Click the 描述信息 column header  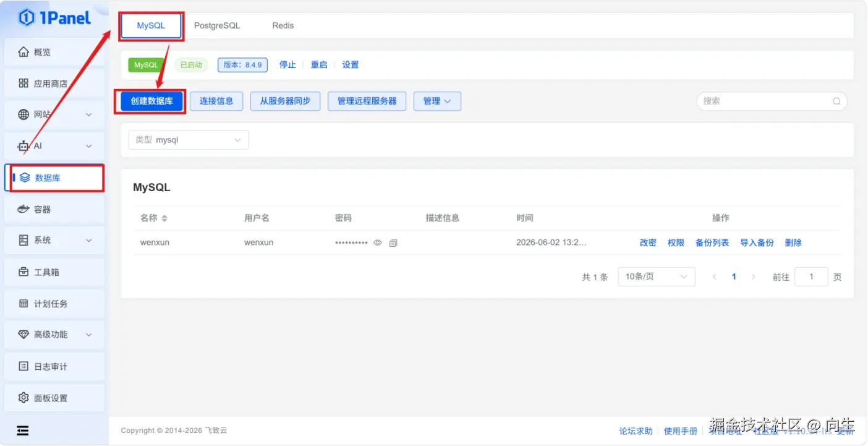pos(443,218)
